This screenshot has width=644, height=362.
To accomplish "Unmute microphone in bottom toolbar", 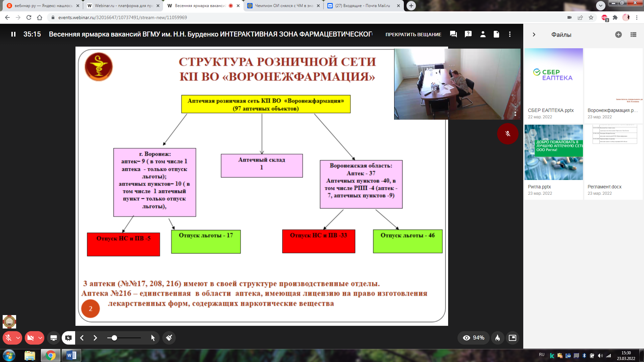I will [x=9, y=338].
